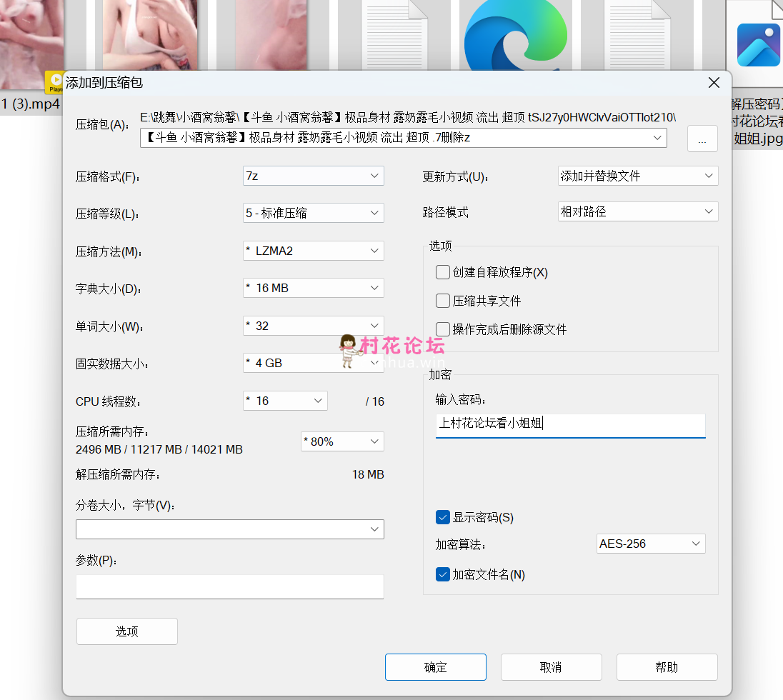783x700 pixels.
Task: Expand the 压缩等级 dropdown showing 5 - 标准压缩
Action: (x=313, y=213)
